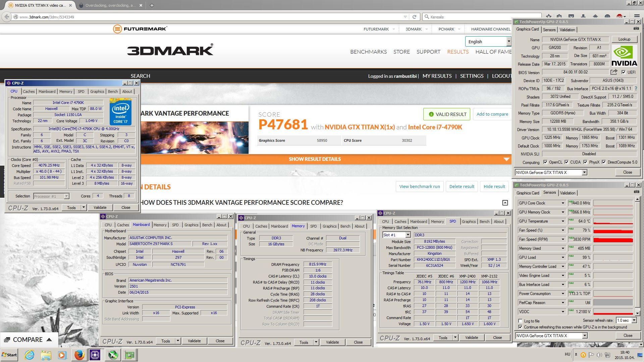Expand the GPU Core Clock sensor dropdown
Image resolution: width=644 pixels, height=362 pixels.
click(563, 203)
